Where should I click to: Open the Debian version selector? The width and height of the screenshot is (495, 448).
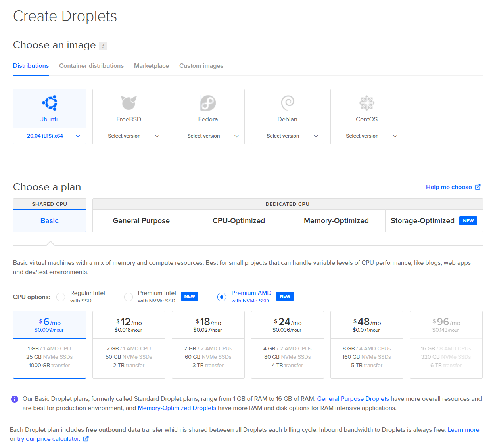(288, 136)
